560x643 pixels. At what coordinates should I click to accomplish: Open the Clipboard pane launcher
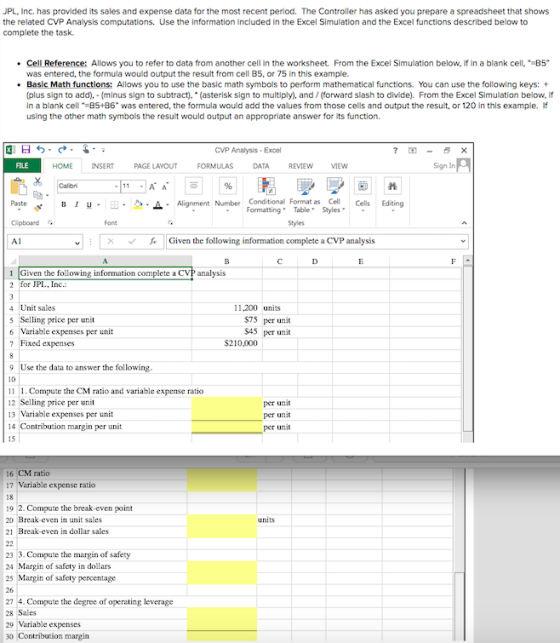50,223
